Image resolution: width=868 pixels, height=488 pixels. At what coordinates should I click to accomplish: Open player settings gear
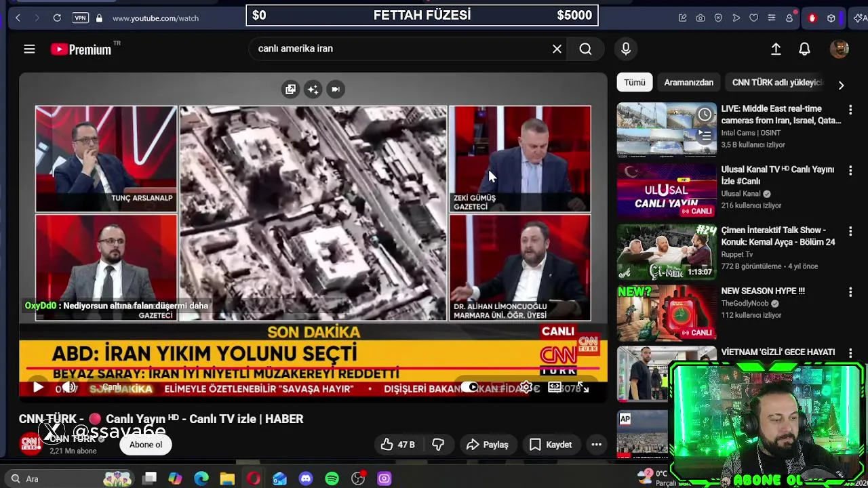click(x=526, y=388)
